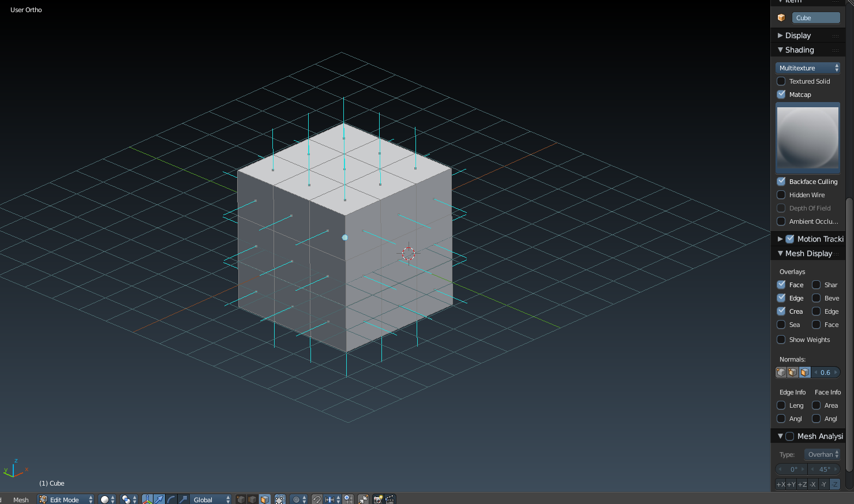Toggle limit selection to visible
This screenshot has width=854, height=504.
pos(280,499)
